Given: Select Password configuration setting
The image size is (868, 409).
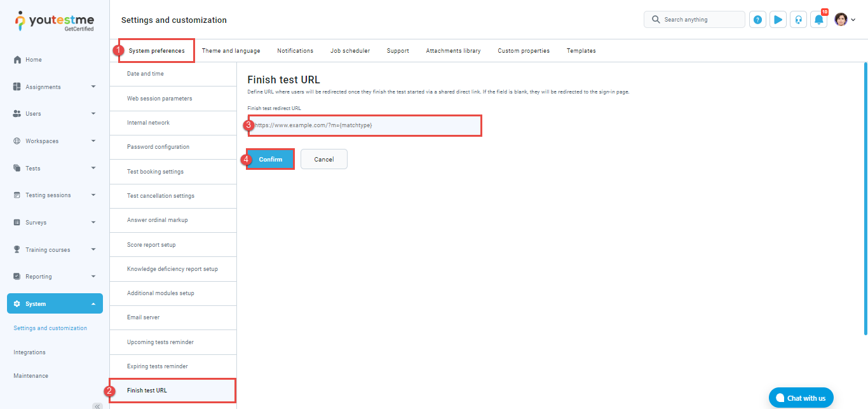Looking at the screenshot, I should [173, 147].
